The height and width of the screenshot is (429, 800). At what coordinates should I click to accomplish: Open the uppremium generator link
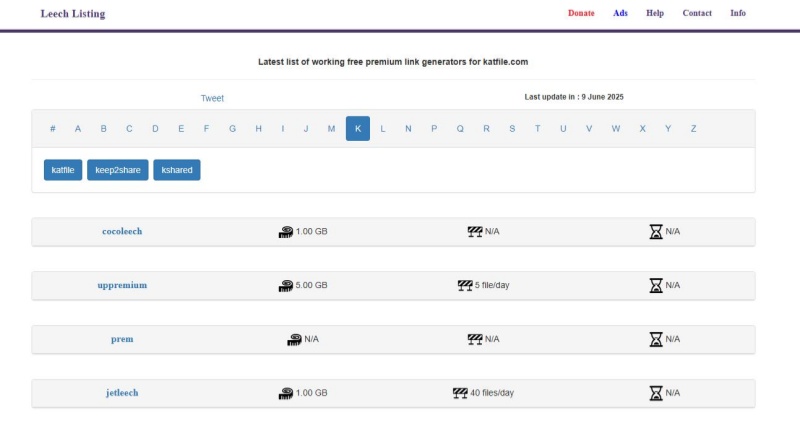122,286
